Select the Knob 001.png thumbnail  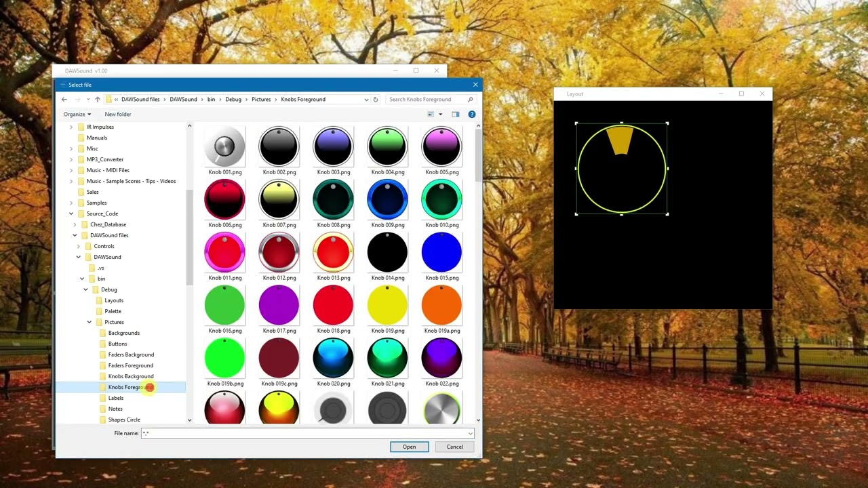click(224, 146)
